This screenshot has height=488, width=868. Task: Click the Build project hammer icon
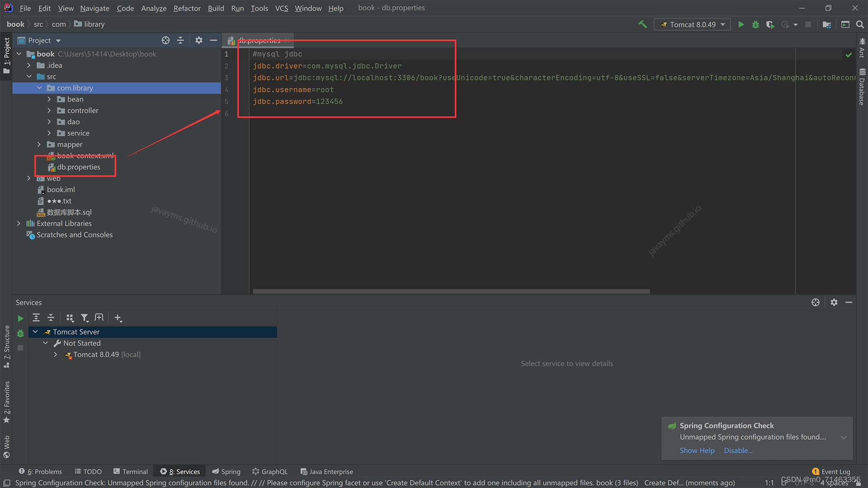[642, 24]
